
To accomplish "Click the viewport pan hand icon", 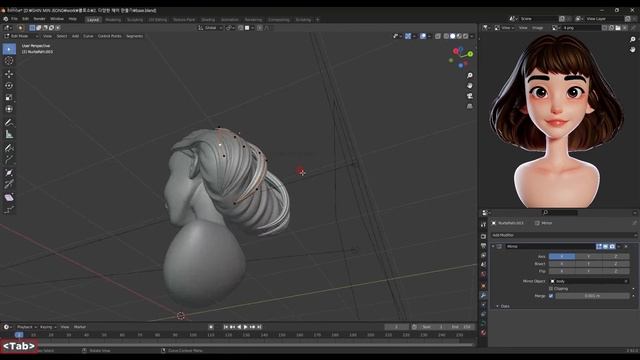I will coord(470,86).
